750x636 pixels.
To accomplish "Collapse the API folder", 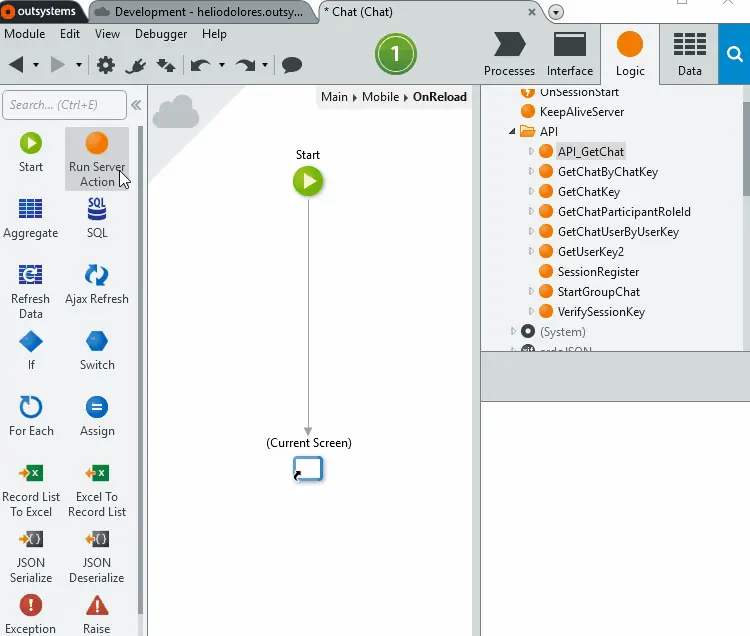I will (512, 131).
